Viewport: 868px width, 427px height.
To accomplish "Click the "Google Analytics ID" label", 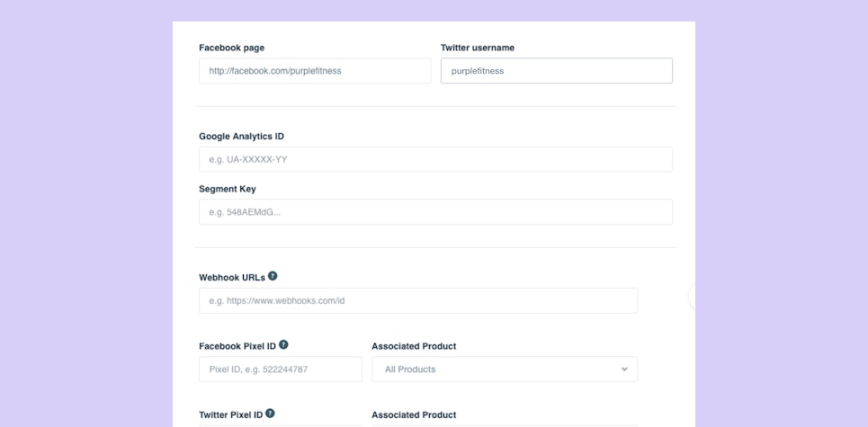I will click(x=241, y=136).
